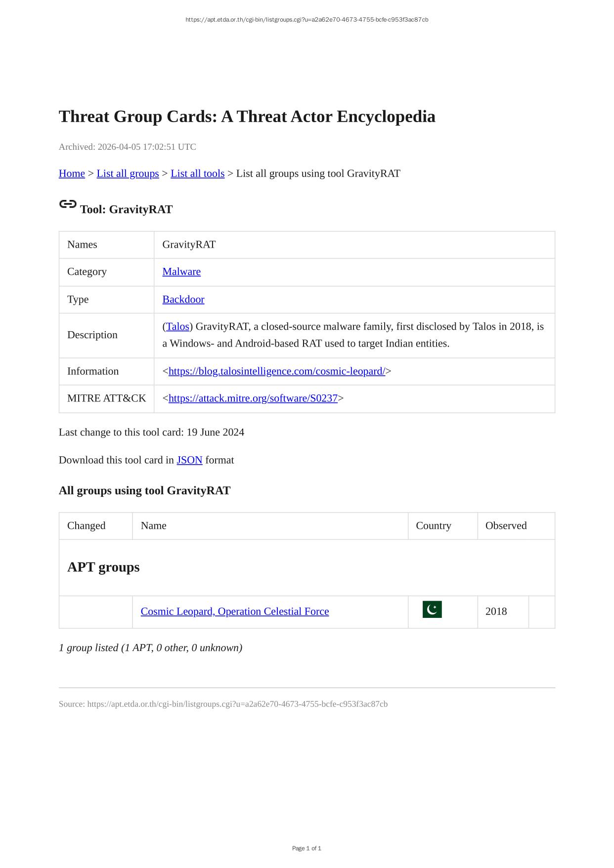The image size is (614, 868).
Task: Click the Threat Group Cards page title
Action: [x=247, y=117]
